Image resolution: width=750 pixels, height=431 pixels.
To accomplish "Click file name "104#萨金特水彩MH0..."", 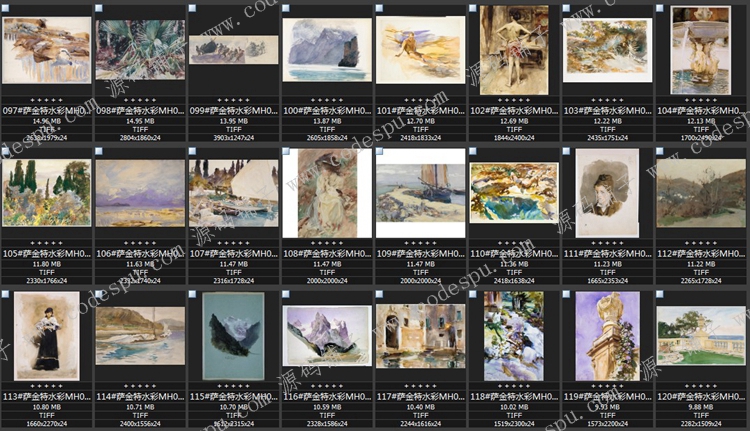I will click(x=701, y=111).
